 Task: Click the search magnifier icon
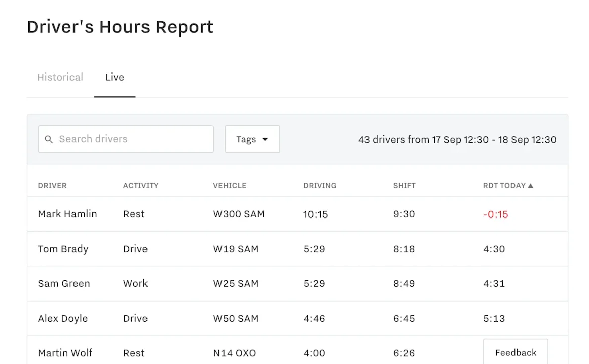click(x=49, y=139)
